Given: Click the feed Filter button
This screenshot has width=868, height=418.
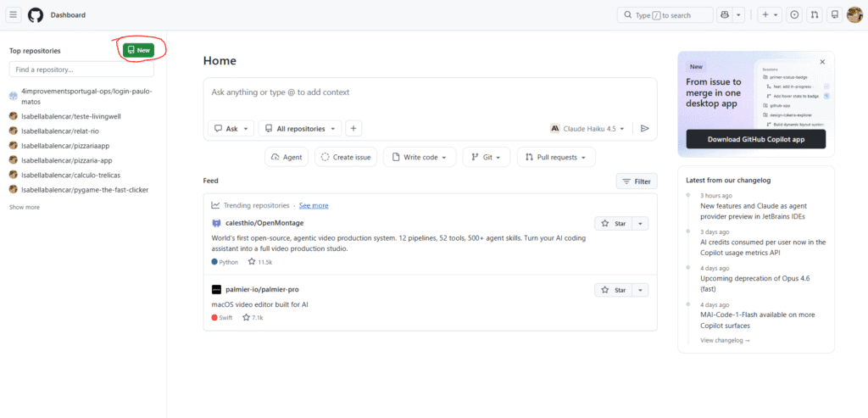Looking at the screenshot, I should (637, 181).
